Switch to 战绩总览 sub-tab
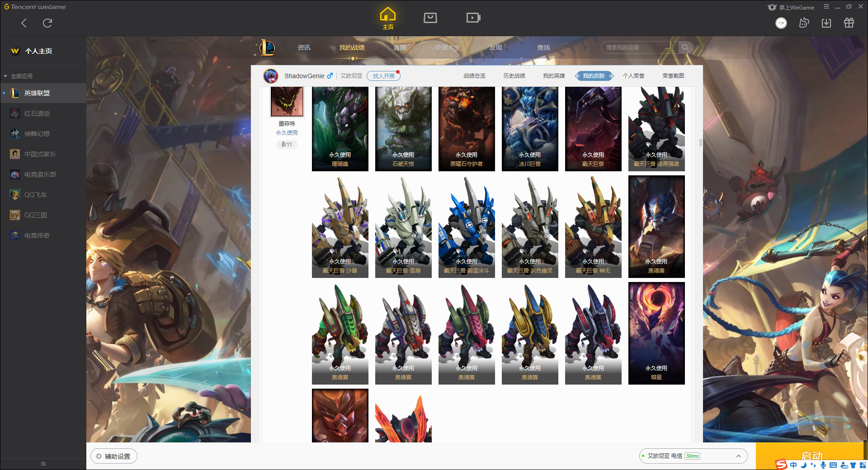This screenshot has width=868, height=470. coord(474,76)
